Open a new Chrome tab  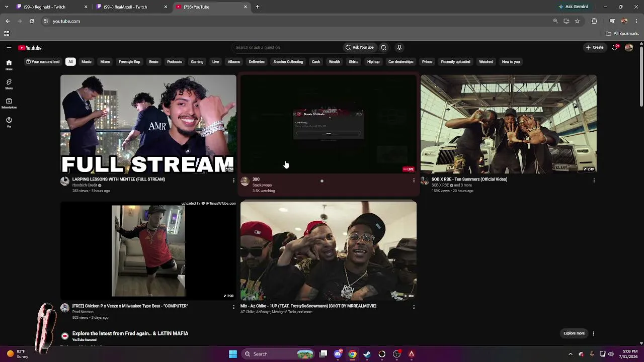pyautogui.click(x=257, y=7)
